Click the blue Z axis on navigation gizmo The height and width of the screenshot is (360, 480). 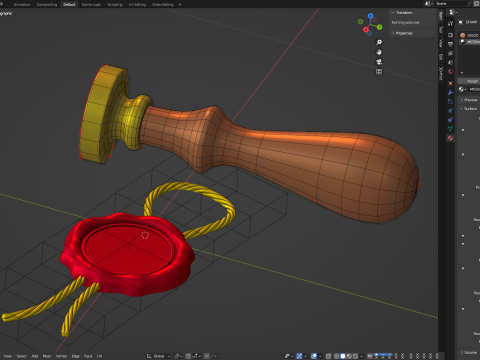[370, 16]
